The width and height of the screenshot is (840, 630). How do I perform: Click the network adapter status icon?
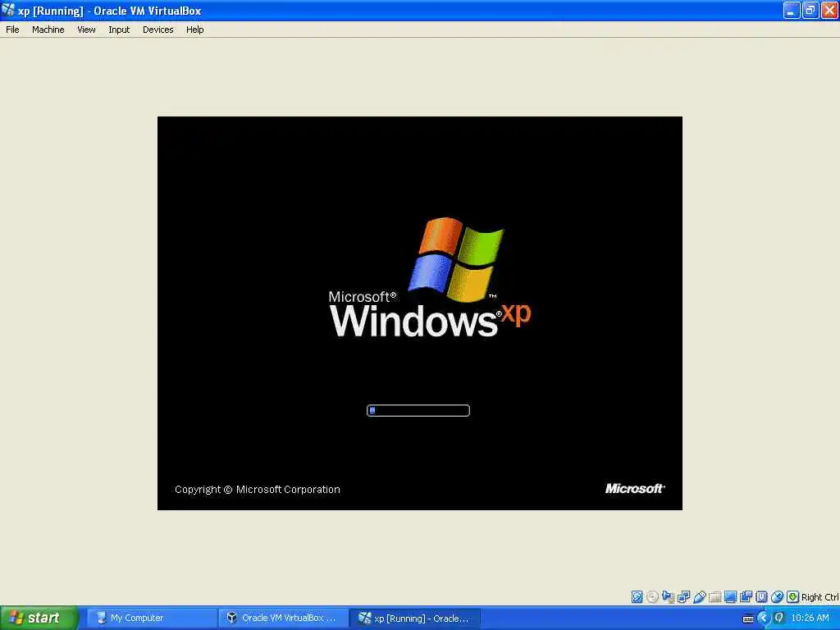[x=683, y=597]
